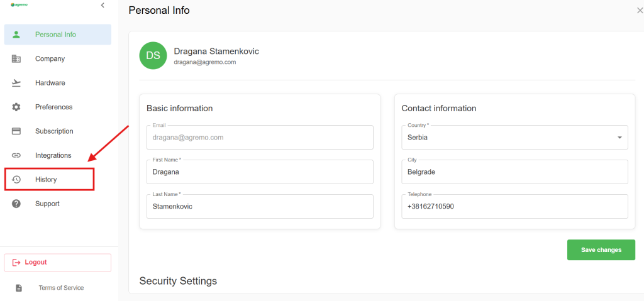Log out using the Logout button

pyautogui.click(x=57, y=262)
